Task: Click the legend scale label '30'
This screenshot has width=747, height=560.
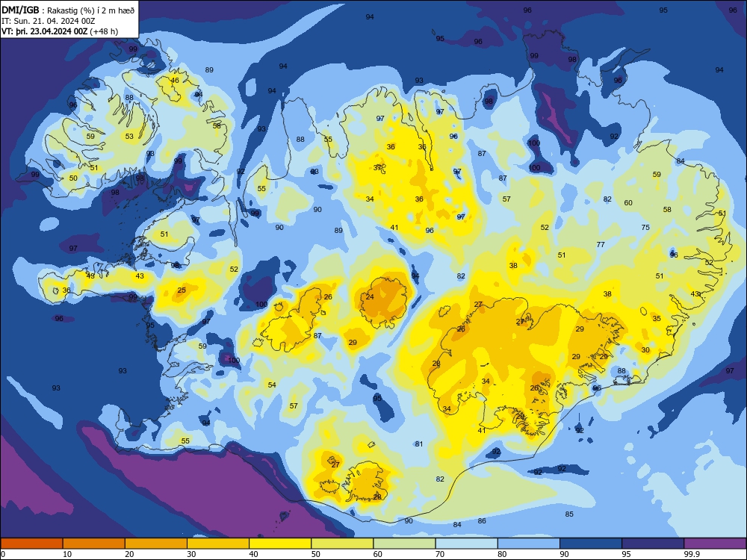Action: 191,554
